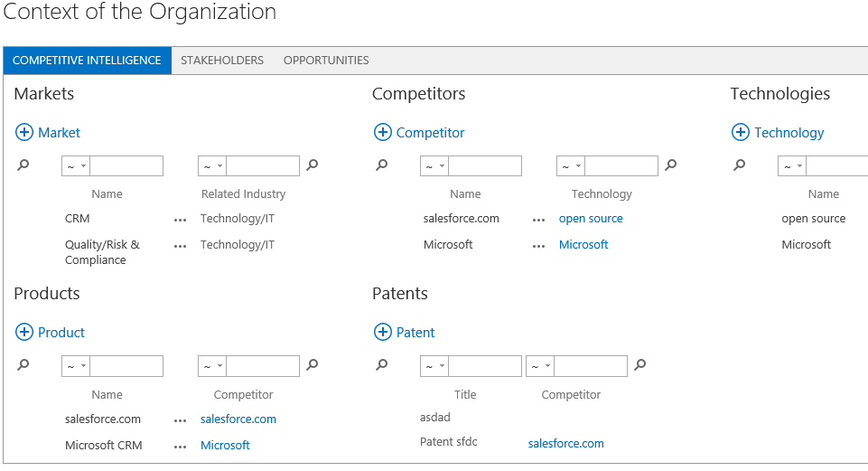Click the Patents Title filter text field
Screen dimensions: 868x471
[x=485, y=366]
